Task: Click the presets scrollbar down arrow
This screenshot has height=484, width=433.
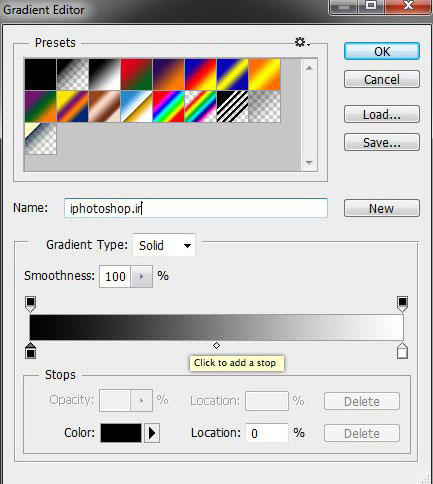Action: pyautogui.click(x=309, y=163)
